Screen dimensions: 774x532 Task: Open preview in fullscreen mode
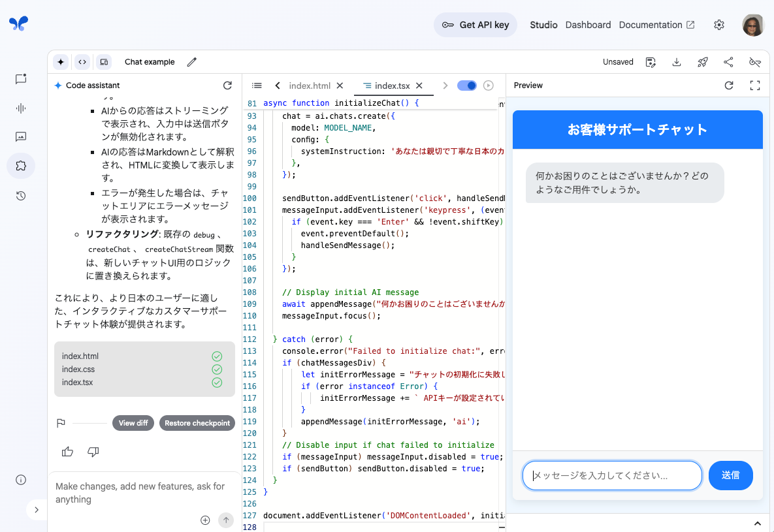click(x=755, y=86)
